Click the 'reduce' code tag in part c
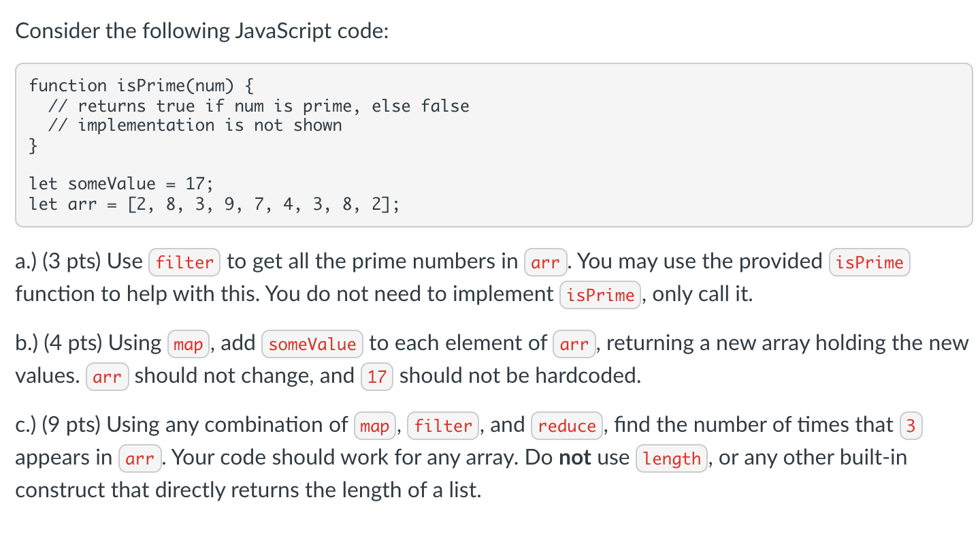 [567, 426]
